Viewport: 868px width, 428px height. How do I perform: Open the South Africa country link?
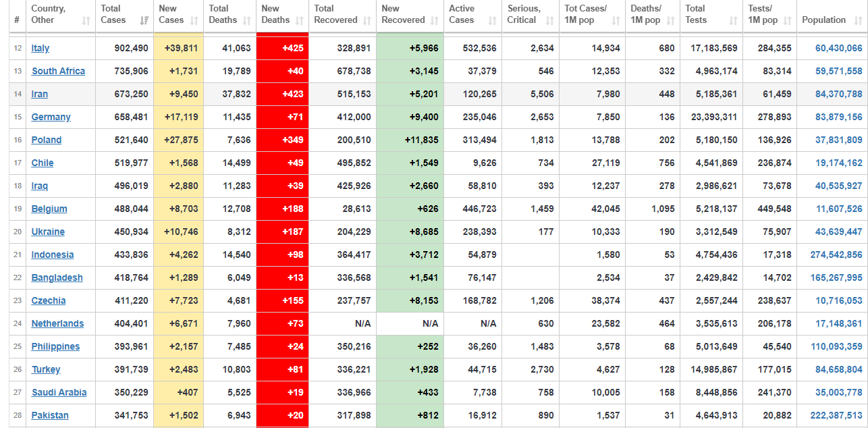point(58,71)
